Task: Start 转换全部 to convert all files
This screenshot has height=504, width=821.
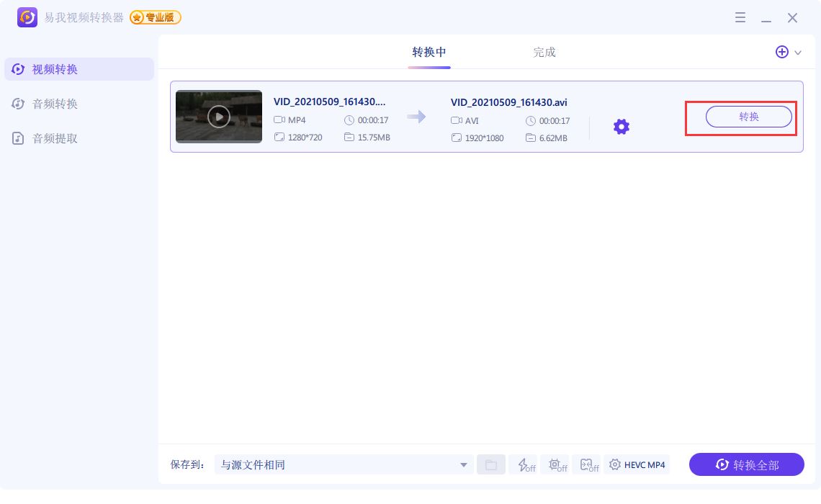Action: click(747, 464)
